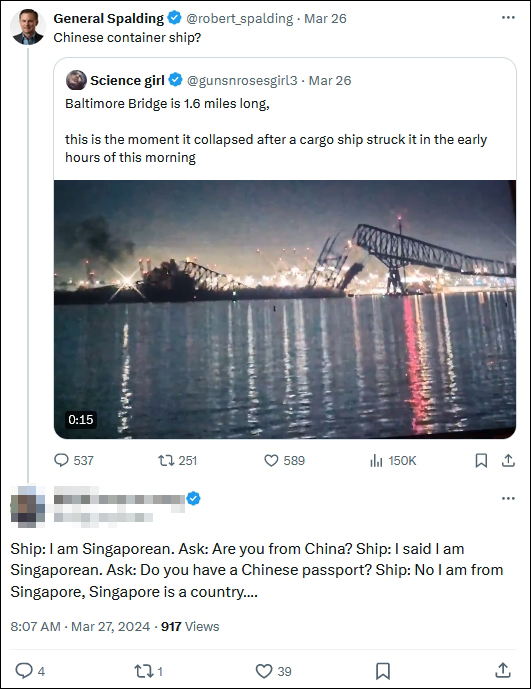This screenshot has width=531, height=689.
Task: Open the @robert_spalding handle link
Action: pos(240,18)
